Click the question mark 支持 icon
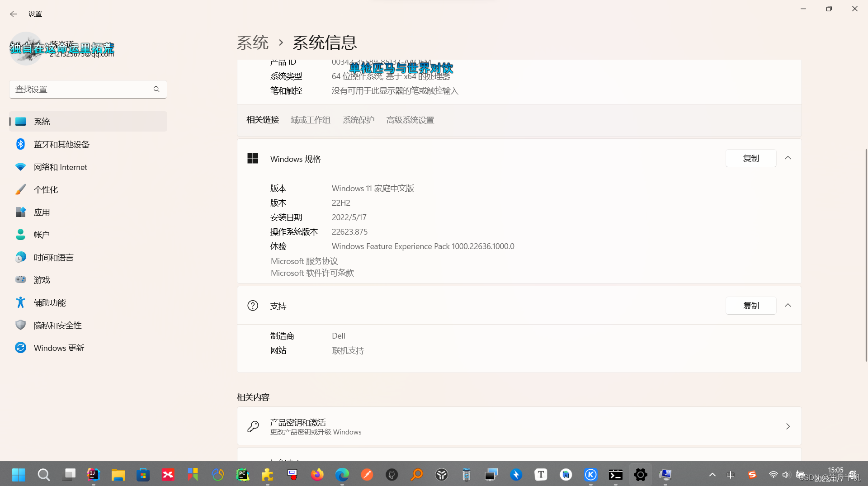Viewport: 868px width, 486px height. click(253, 306)
